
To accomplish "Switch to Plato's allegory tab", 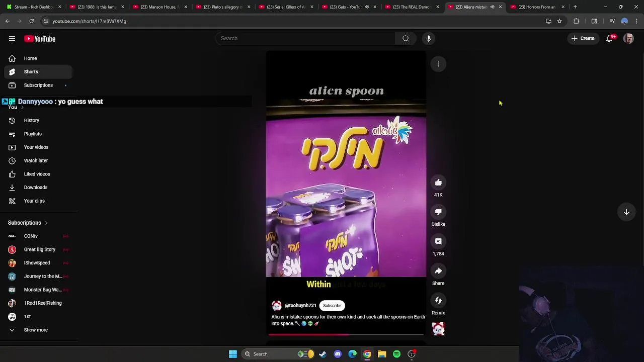I will pos(223,7).
